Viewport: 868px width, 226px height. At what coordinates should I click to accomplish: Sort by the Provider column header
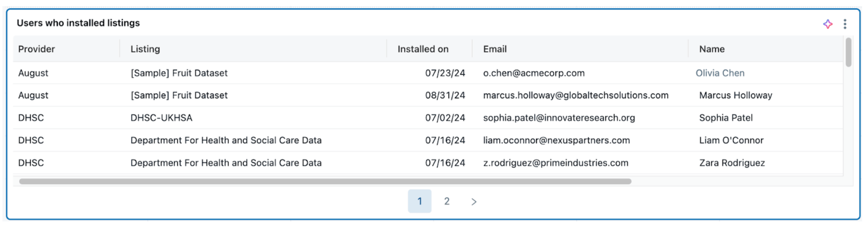(37, 49)
